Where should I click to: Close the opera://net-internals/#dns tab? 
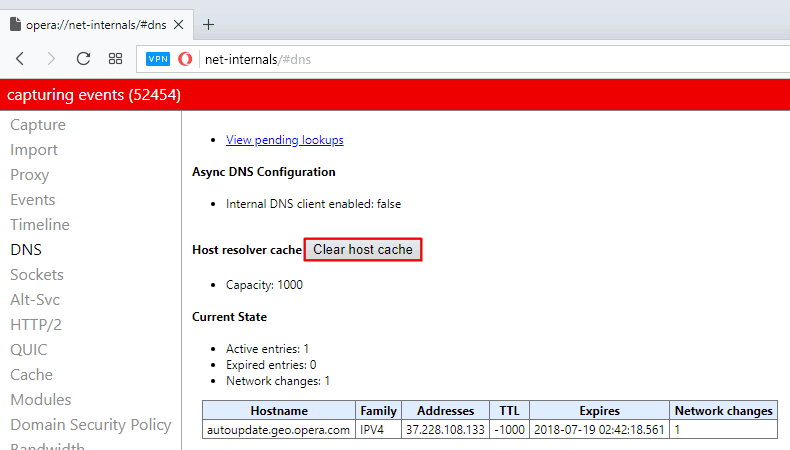(x=178, y=25)
